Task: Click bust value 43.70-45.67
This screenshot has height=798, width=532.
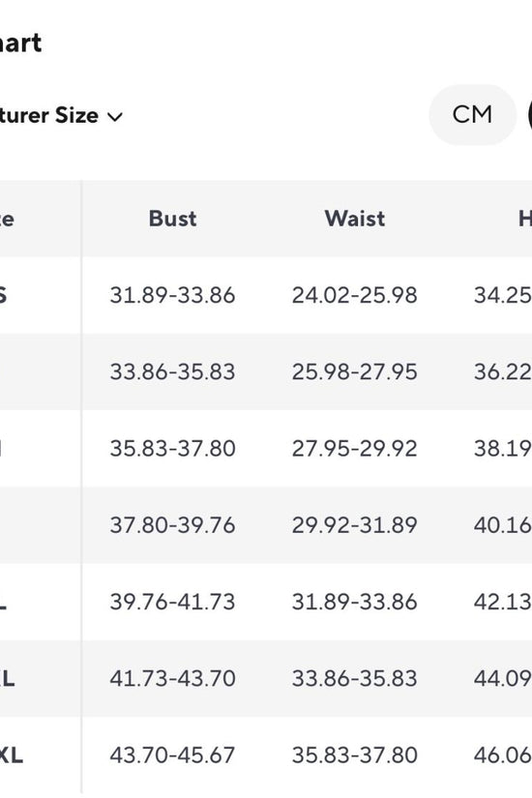Action: 172,755
